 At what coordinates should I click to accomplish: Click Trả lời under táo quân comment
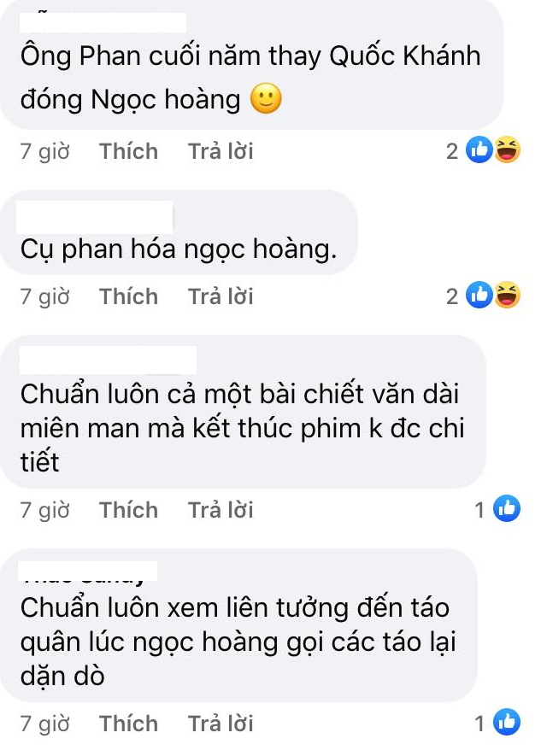pyautogui.click(x=221, y=724)
